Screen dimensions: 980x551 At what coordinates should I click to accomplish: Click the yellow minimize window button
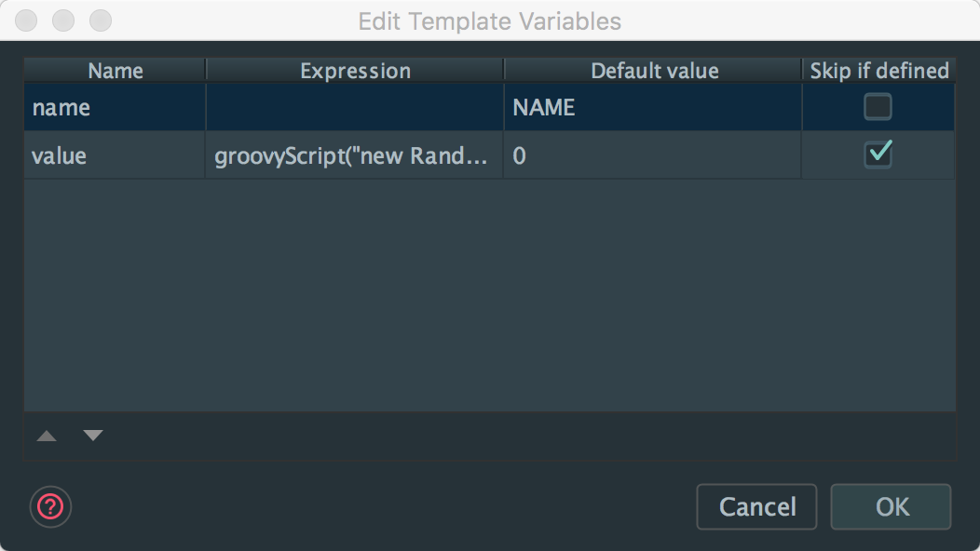click(63, 20)
